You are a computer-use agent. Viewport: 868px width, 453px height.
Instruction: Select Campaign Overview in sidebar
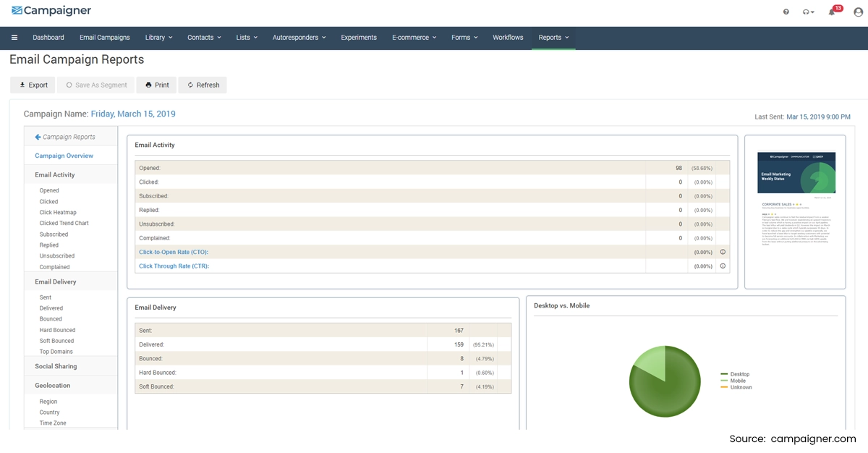(64, 156)
